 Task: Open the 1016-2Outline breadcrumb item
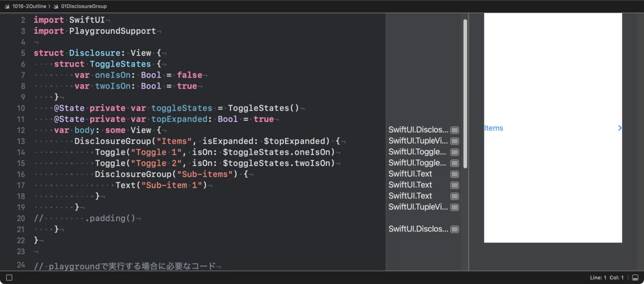point(29,7)
